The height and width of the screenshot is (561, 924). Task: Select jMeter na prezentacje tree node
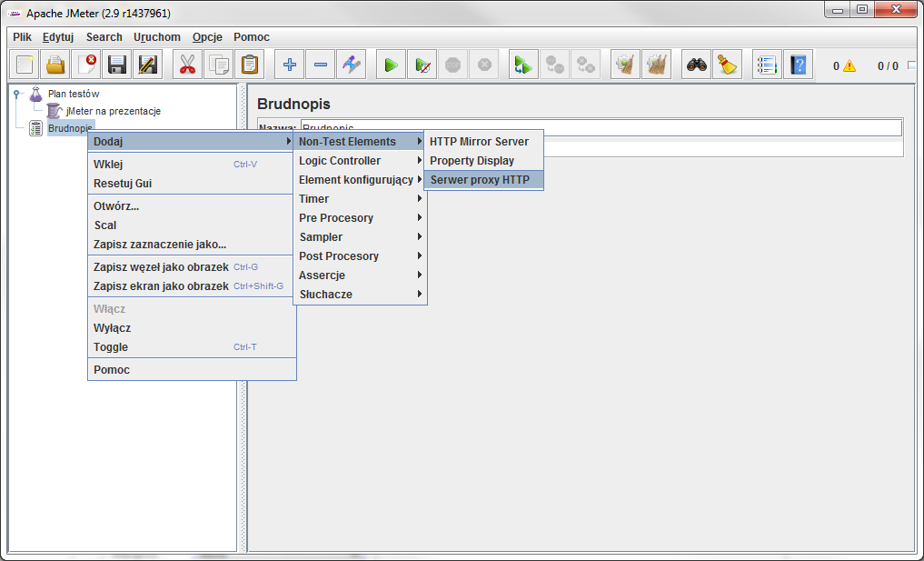[114, 111]
